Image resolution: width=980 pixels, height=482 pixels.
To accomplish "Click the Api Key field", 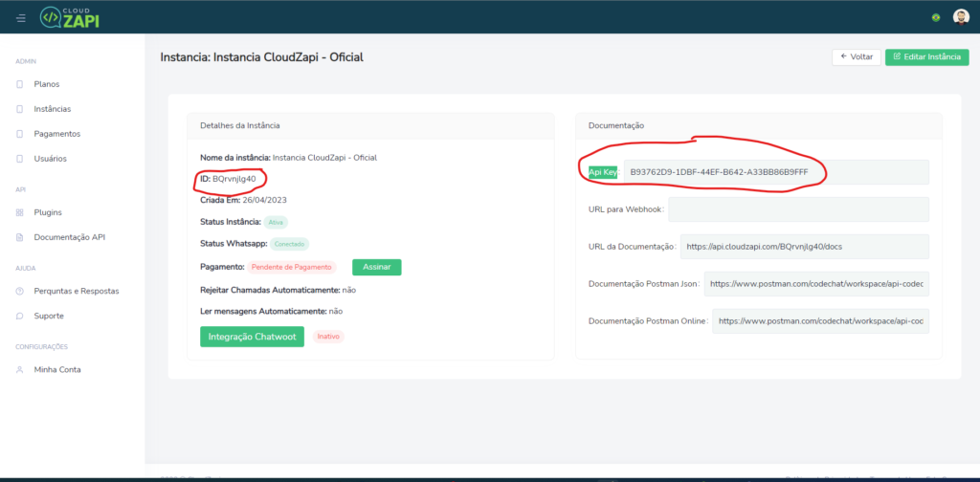I will [x=776, y=172].
